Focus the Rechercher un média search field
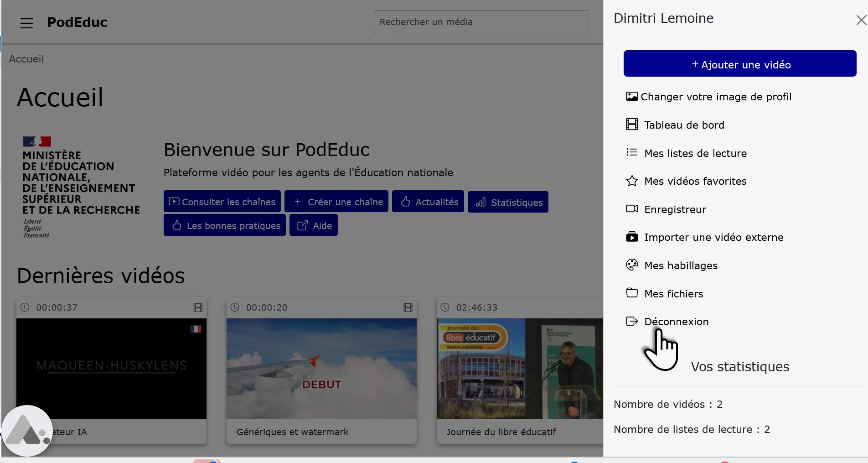Image resolution: width=868 pixels, height=463 pixels. (x=480, y=22)
